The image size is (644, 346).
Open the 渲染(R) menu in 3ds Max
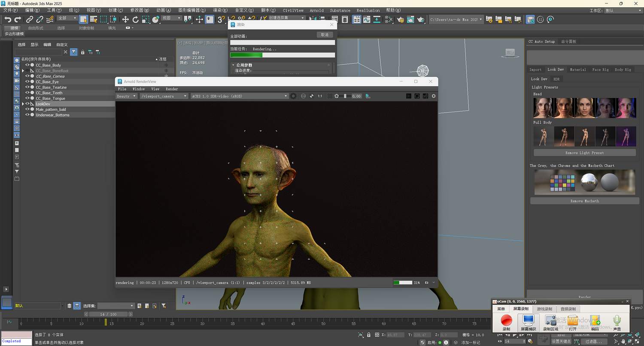220,10
